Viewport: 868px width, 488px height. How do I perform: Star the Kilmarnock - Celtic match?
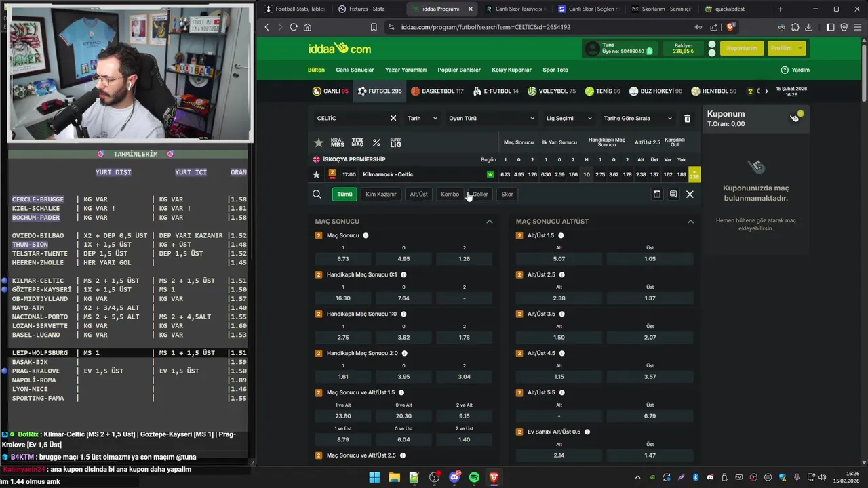pos(316,174)
